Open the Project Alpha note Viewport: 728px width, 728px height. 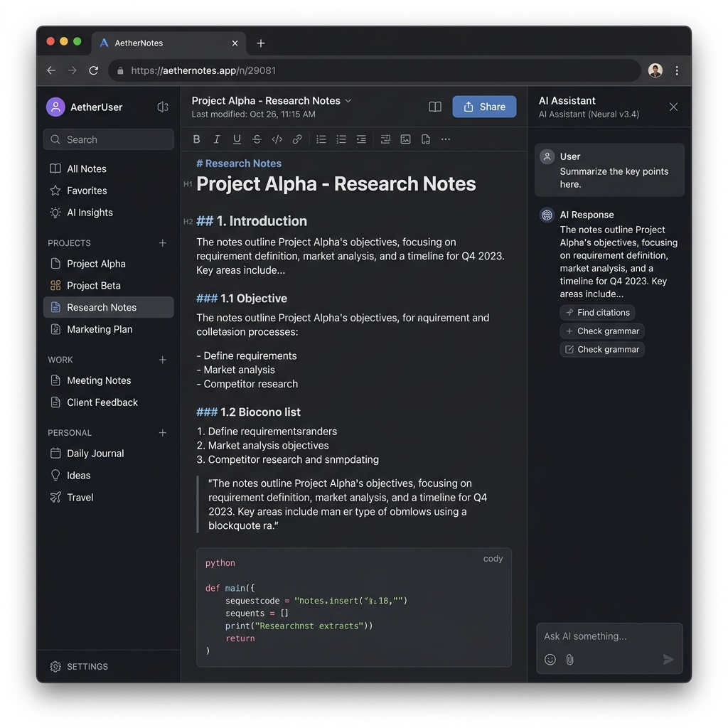(x=109, y=264)
